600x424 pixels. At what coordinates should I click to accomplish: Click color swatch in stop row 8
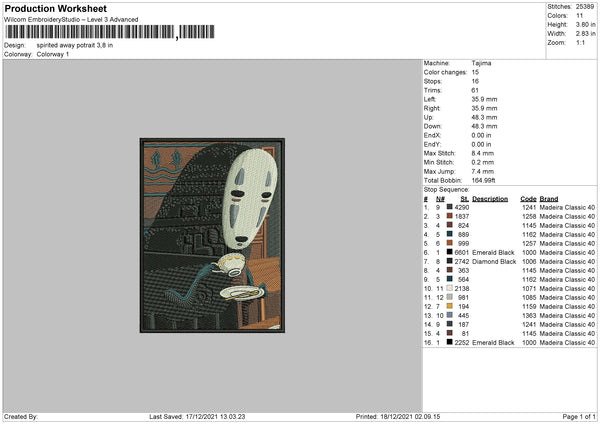(450, 270)
